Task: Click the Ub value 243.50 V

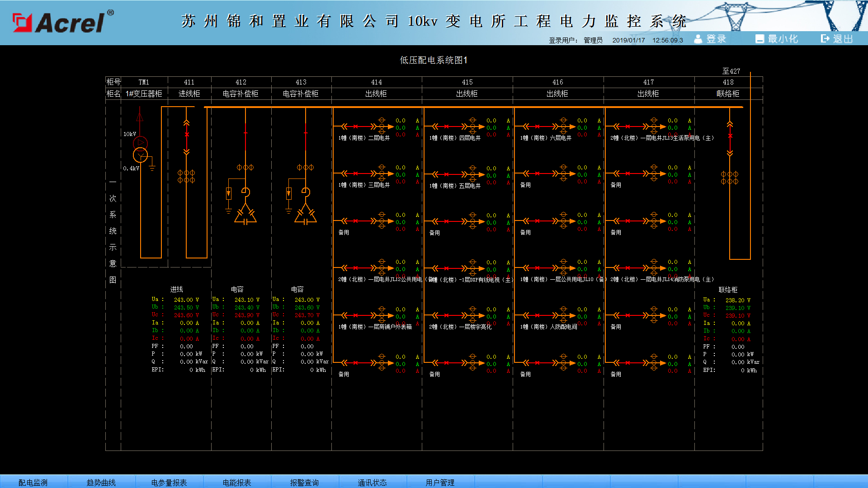Action: (x=186, y=307)
